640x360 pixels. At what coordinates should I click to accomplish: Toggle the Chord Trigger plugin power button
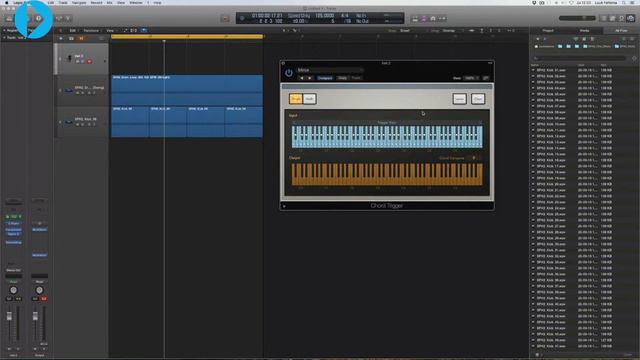289,73
